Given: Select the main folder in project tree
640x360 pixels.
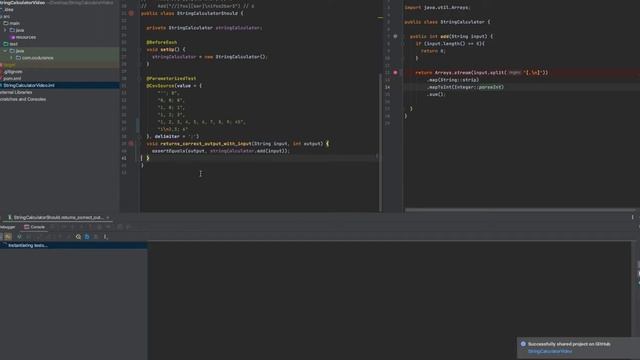Looking at the screenshot, I should coord(14,23).
